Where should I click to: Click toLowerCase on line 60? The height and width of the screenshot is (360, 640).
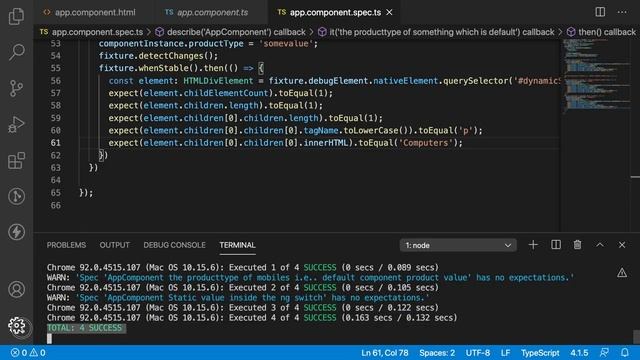[371, 131]
